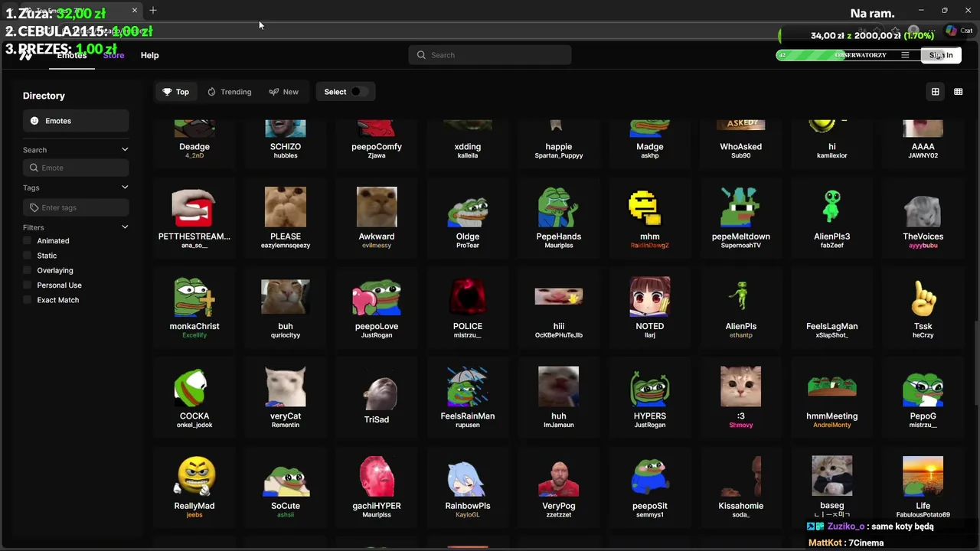Open the Kissahomie emote
The width and height of the screenshot is (980, 551).
tap(741, 477)
